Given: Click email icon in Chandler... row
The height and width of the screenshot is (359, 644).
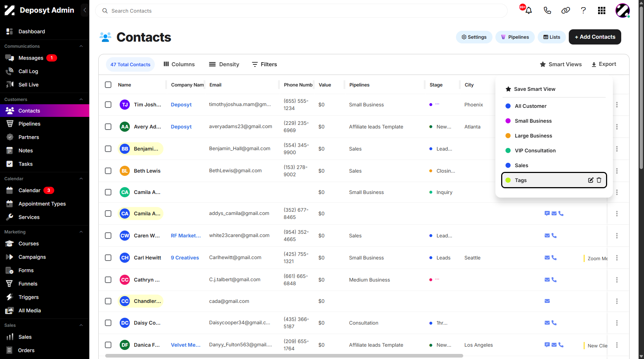Looking at the screenshot, I should click(547, 301).
